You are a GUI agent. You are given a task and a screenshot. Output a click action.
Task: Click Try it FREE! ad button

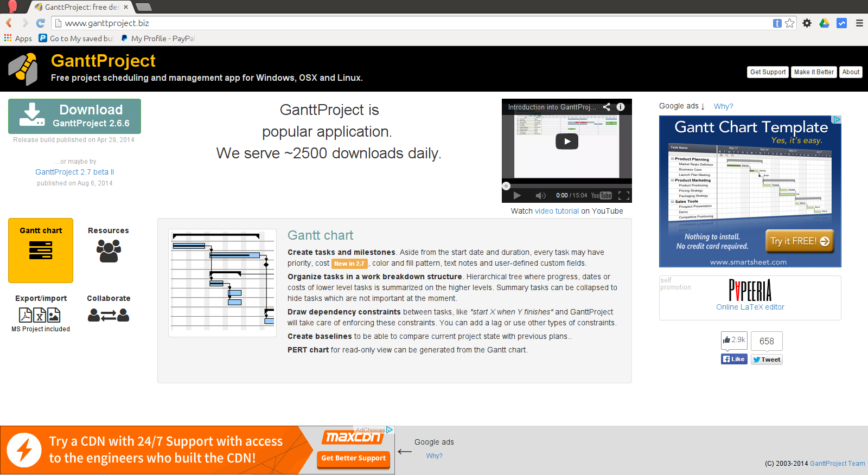tap(800, 241)
